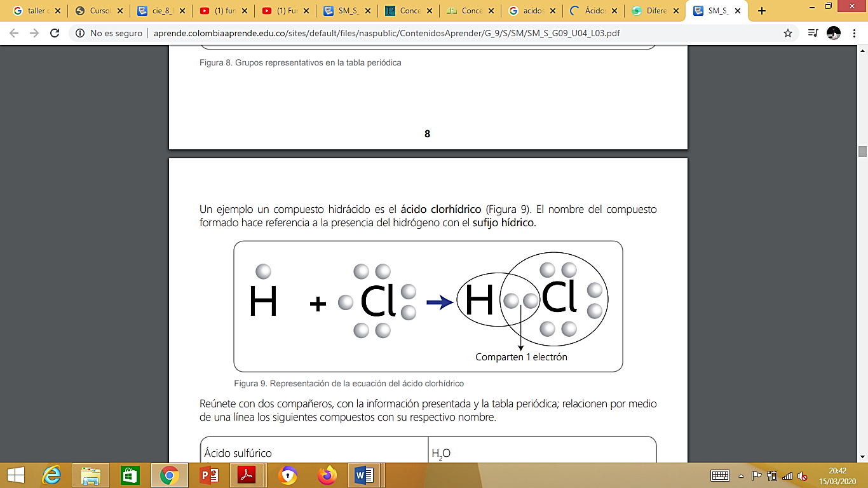Click the PDF vertical scrollbar thumb

tap(862, 151)
